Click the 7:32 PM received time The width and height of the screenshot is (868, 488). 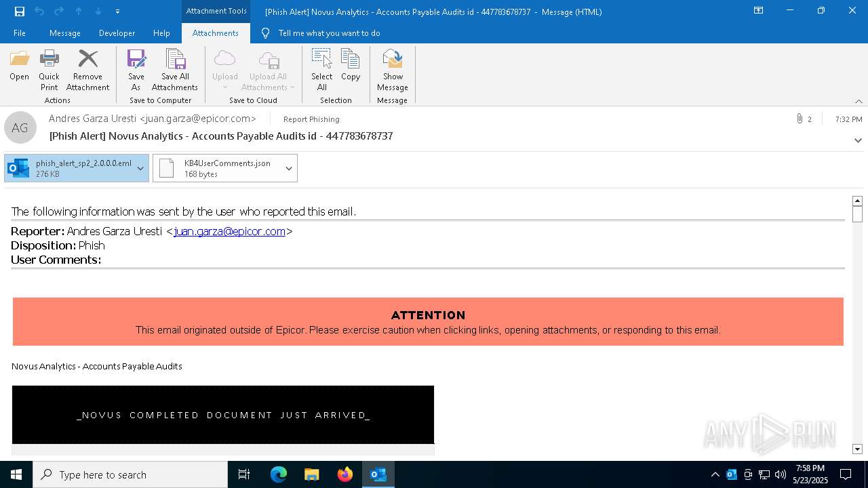[848, 119]
